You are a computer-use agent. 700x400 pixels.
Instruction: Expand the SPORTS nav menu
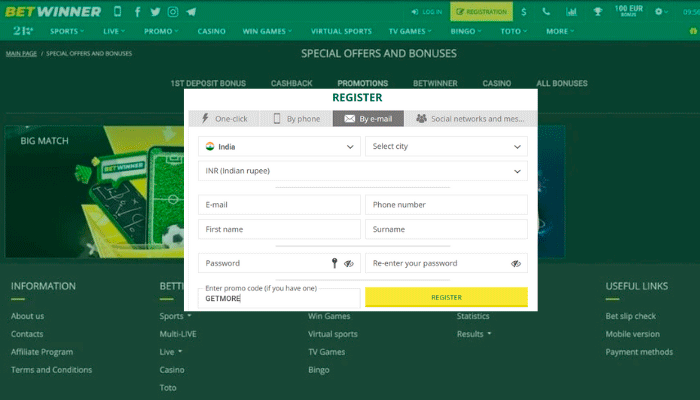(x=67, y=31)
